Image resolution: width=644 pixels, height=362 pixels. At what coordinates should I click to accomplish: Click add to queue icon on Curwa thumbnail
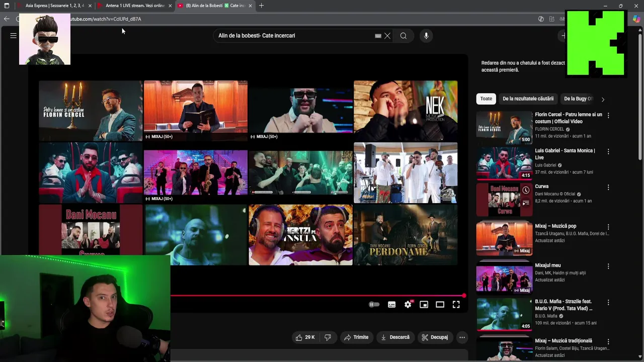526,203
